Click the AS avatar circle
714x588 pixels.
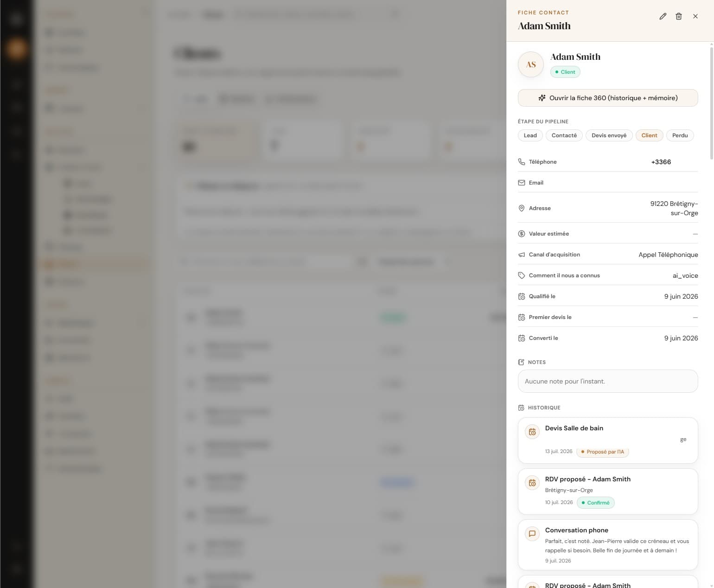(531, 64)
